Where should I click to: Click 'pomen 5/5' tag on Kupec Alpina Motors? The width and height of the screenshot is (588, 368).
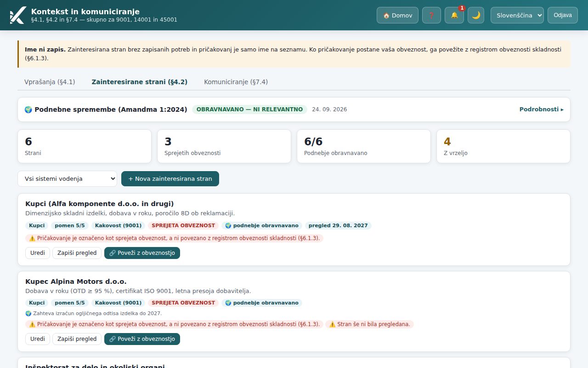click(70, 303)
